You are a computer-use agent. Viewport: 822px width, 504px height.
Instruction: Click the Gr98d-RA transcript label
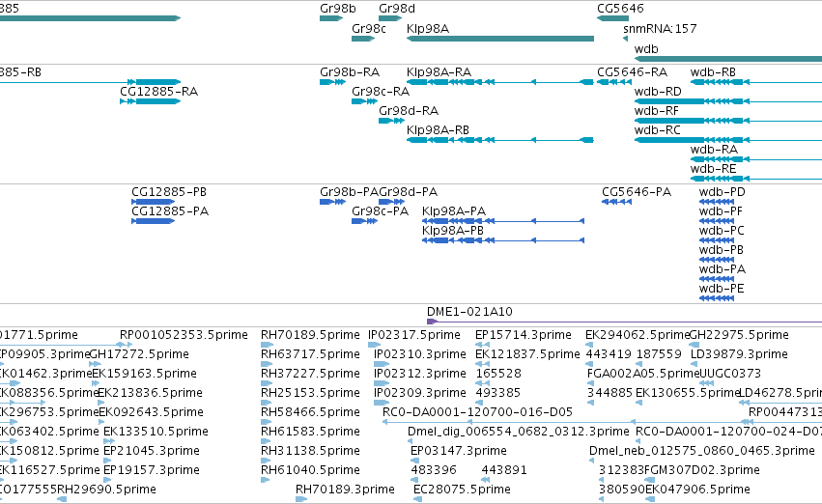[409, 111]
